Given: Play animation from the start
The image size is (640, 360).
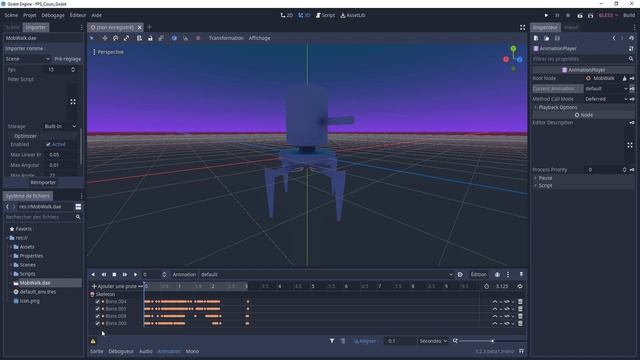Looking at the screenshot, I should click(x=125, y=275).
